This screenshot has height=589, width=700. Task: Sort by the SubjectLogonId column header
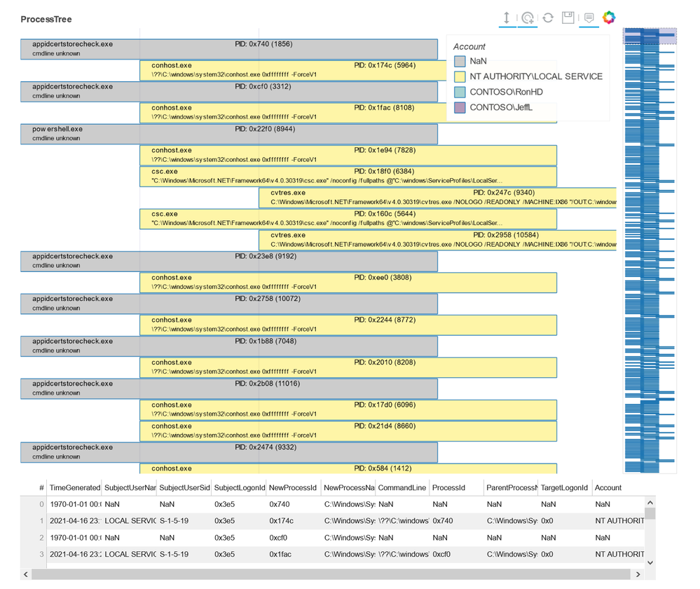tap(239, 487)
